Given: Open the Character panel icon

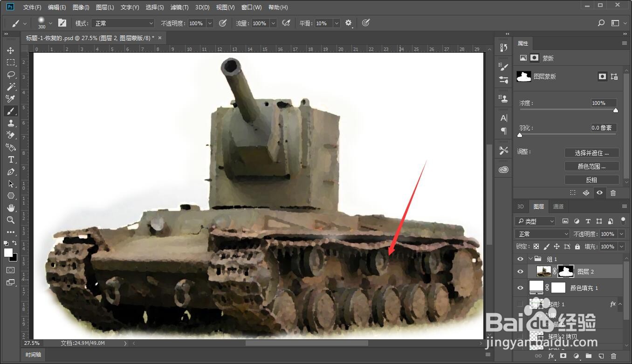Looking at the screenshot, I should (x=503, y=118).
